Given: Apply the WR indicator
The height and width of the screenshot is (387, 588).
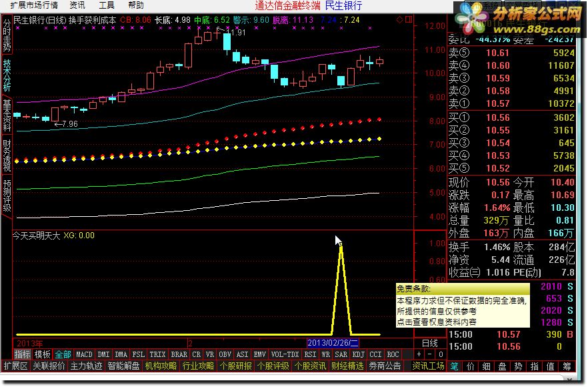Looking at the screenshot, I should click(x=325, y=354).
